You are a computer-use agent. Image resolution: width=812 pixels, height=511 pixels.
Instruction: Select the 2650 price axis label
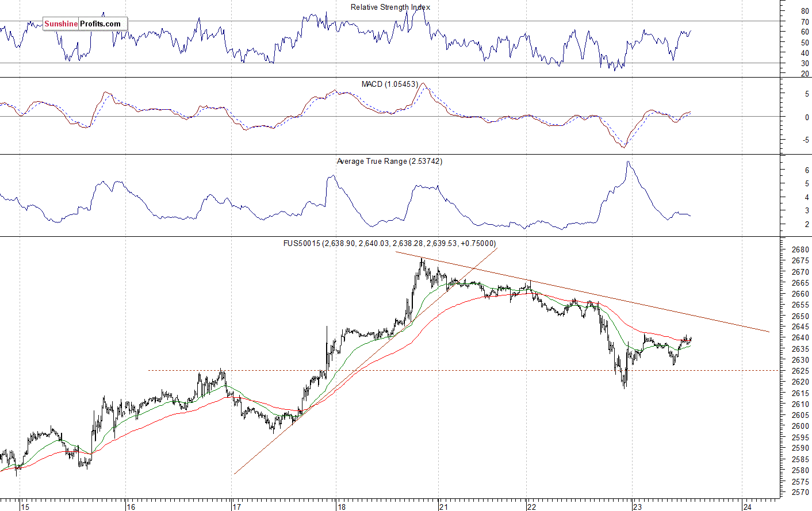point(800,316)
